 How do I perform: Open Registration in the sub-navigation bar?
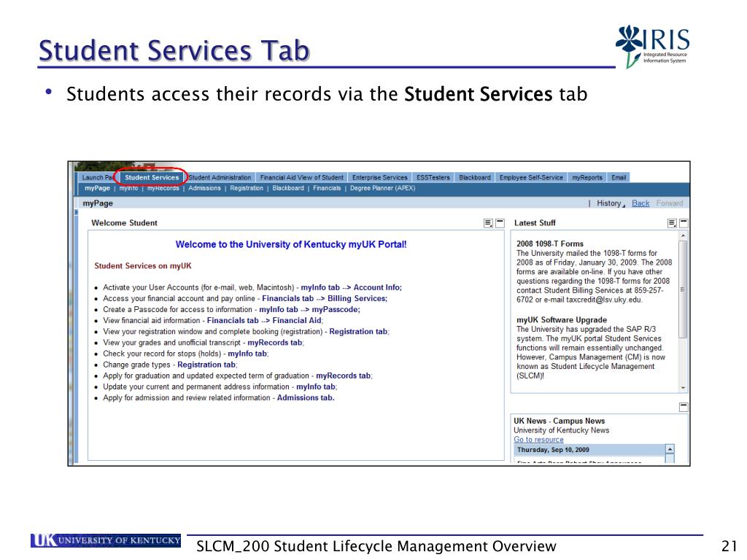pos(247,188)
